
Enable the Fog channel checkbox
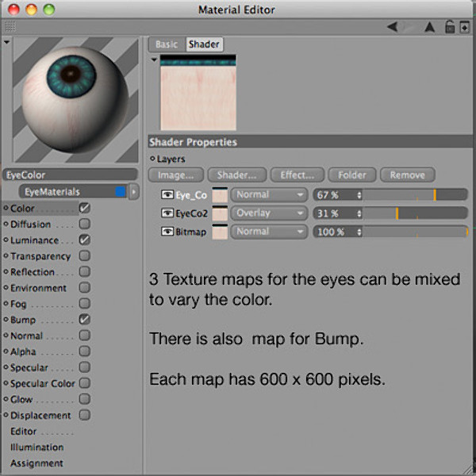pos(84,303)
